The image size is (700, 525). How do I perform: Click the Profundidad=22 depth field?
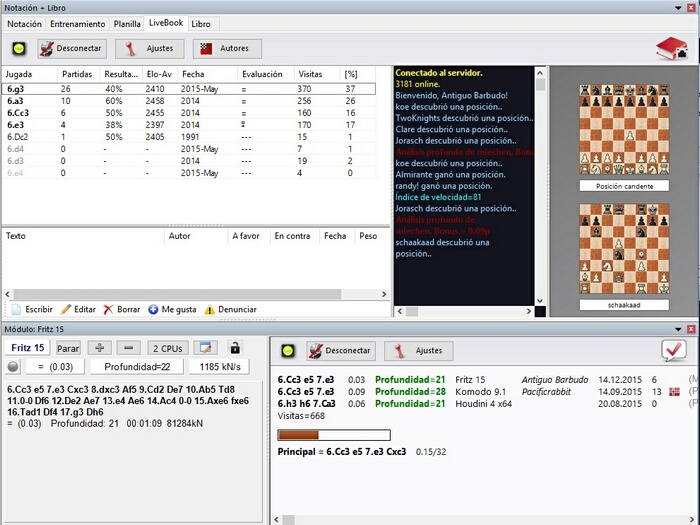pyautogui.click(x=137, y=367)
